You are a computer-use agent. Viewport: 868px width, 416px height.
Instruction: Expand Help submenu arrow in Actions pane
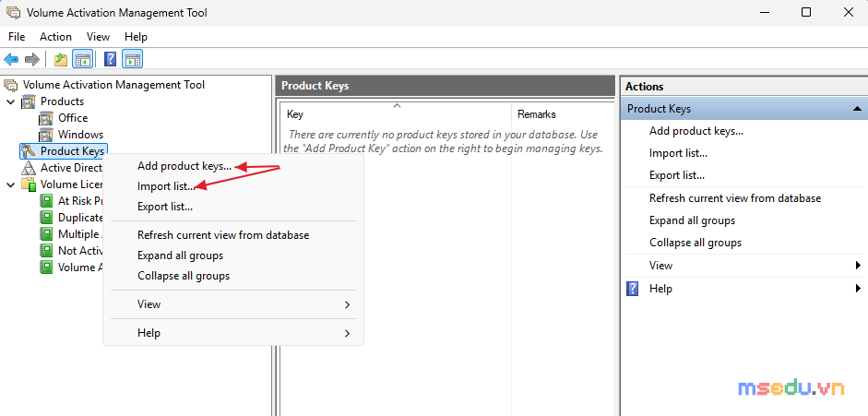click(x=858, y=288)
